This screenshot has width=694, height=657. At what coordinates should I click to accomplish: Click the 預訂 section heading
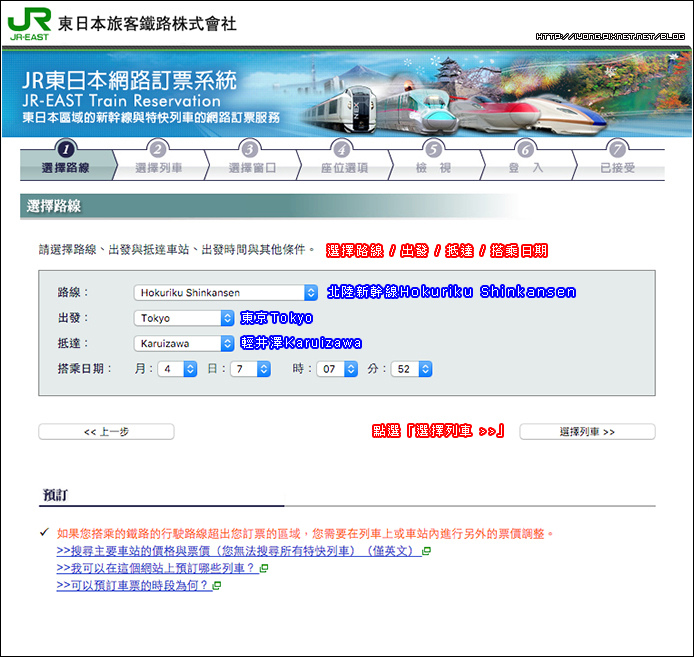click(x=55, y=495)
